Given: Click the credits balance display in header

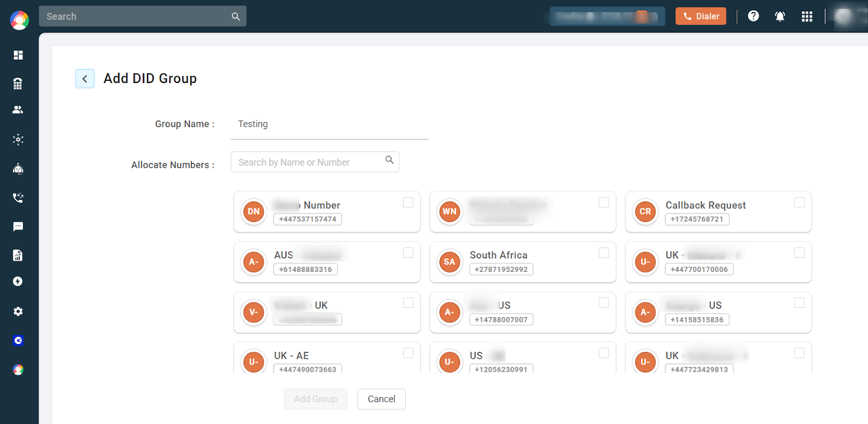Looking at the screenshot, I should point(607,16).
